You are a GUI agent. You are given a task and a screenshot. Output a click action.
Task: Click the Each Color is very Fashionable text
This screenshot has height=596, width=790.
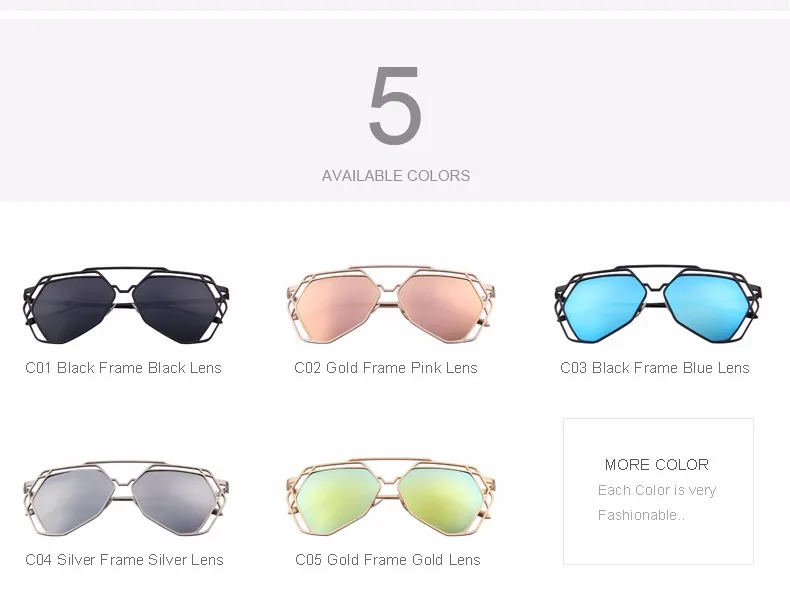pos(657,502)
